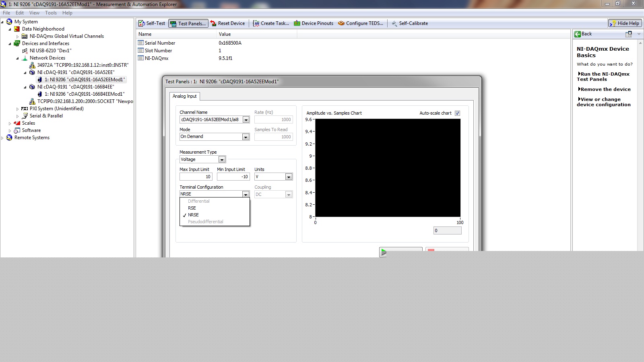Expand Software tree node

point(10,130)
